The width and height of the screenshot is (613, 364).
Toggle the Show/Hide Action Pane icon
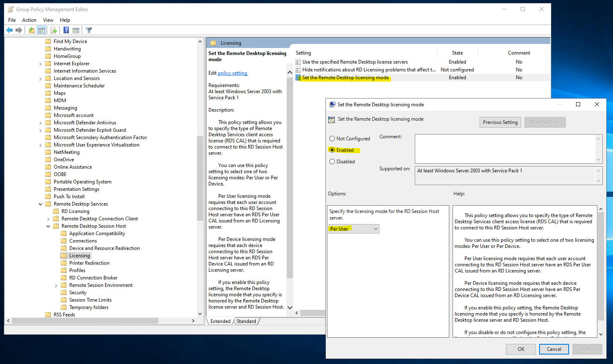[76, 30]
